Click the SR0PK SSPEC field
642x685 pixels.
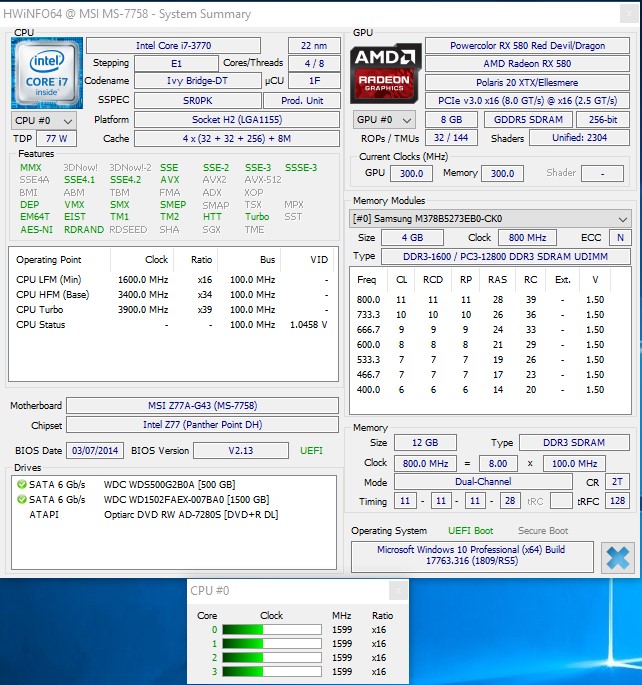tap(197, 100)
